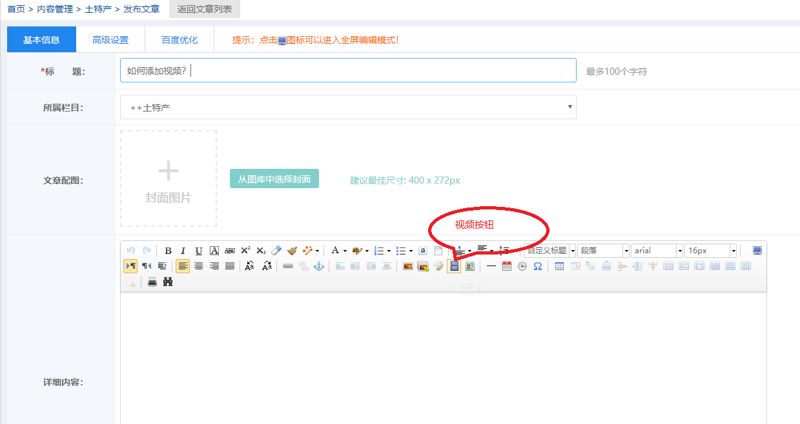Insert an anchor with the anchor icon
This screenshot has height=424, width=800.
[319, 267]
